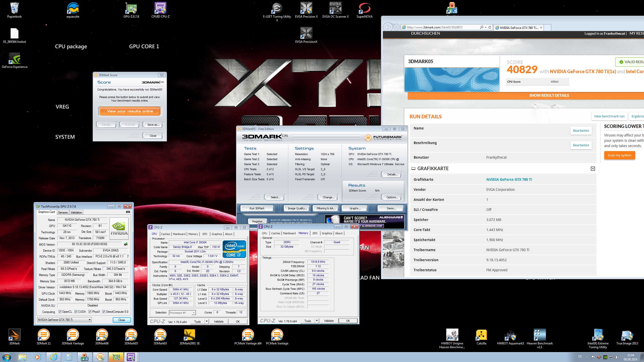
Task: Open the Processor #1 selection dropdown
Action: coord(182,313)
